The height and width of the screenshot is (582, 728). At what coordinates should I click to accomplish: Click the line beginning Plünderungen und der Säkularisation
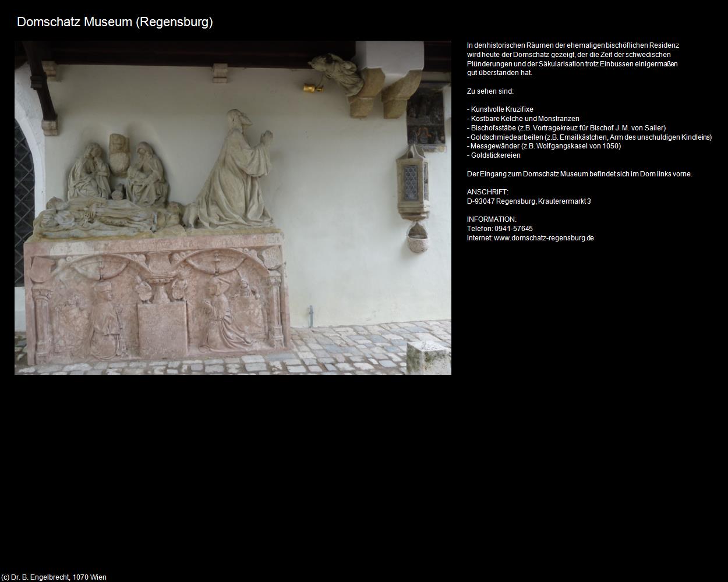[x=572, y=64]
